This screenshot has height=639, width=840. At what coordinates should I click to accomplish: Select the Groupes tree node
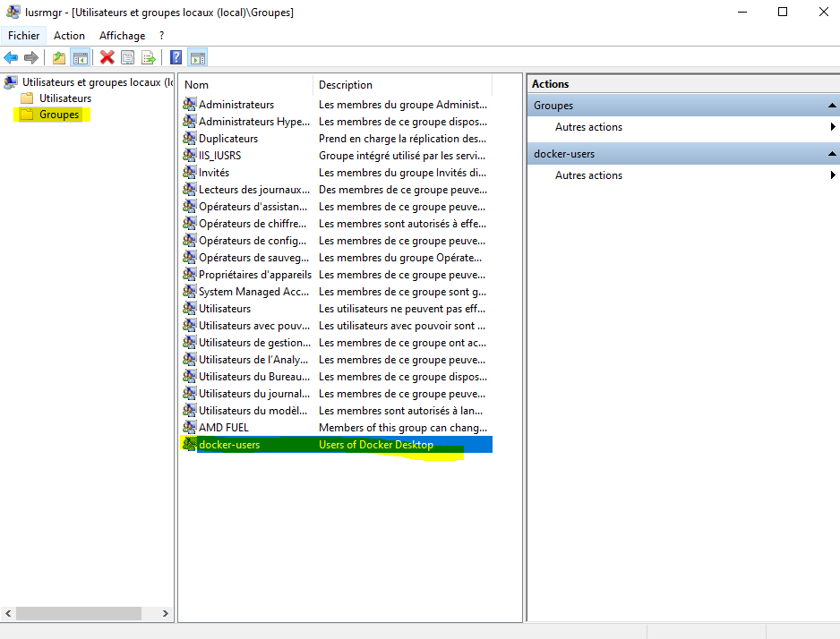59,114
